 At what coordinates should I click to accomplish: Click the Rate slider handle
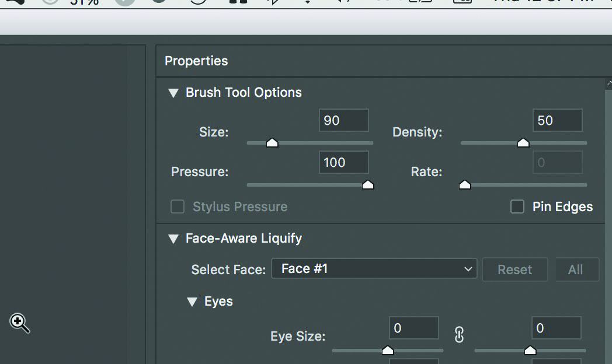coord(465,185)
